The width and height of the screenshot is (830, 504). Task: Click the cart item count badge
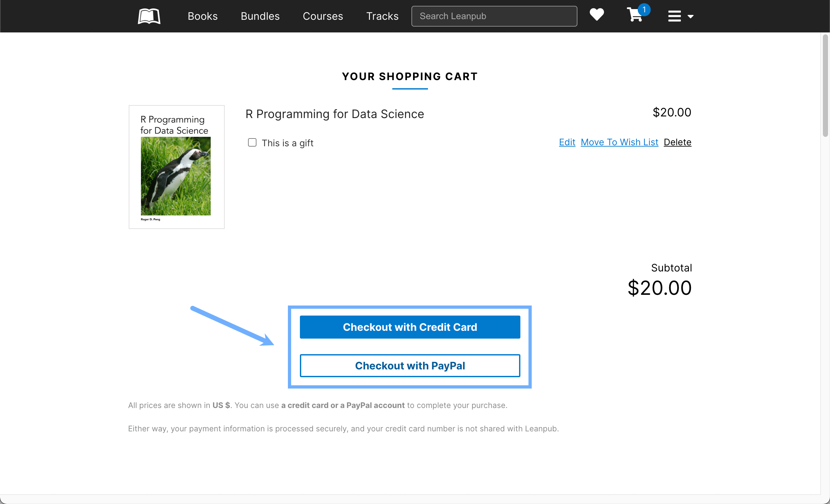pos(644,9)
